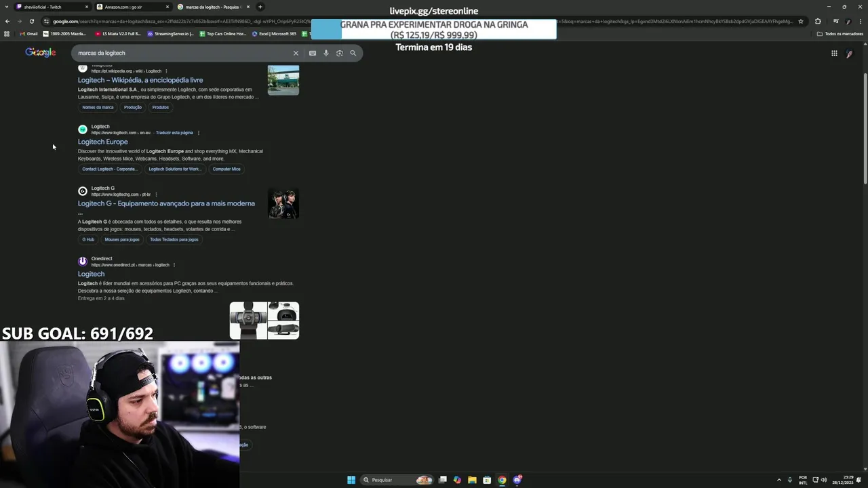The height and width of the screenshot is (488, 868).
Task: Click the Produção chip
Action: pos(133,107)
